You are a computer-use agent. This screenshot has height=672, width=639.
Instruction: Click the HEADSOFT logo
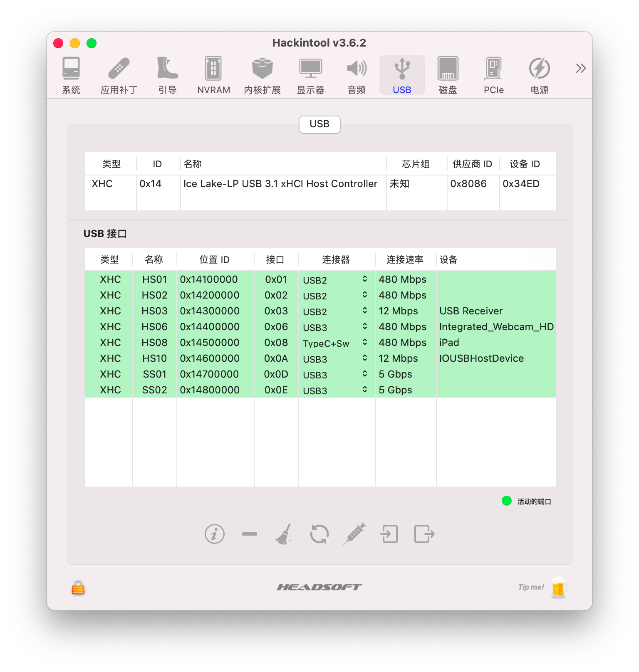pos(319,587)
